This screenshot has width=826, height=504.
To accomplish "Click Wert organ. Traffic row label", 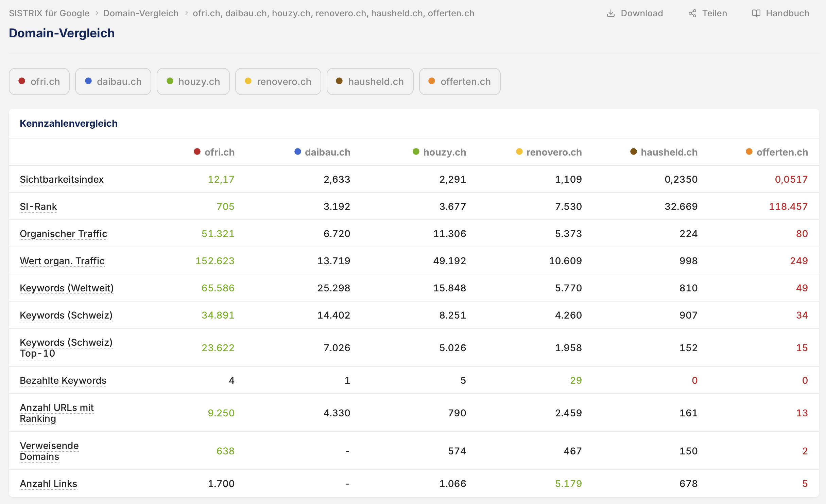I will (62, 261).
